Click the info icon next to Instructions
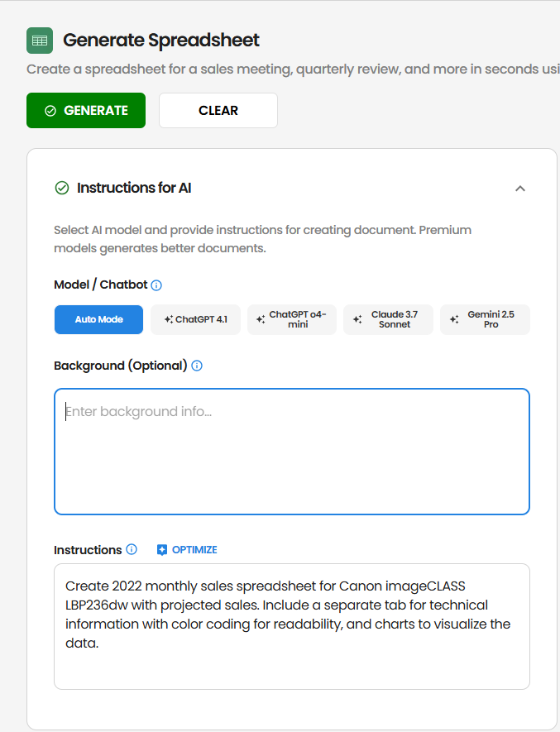 [132, 549]
